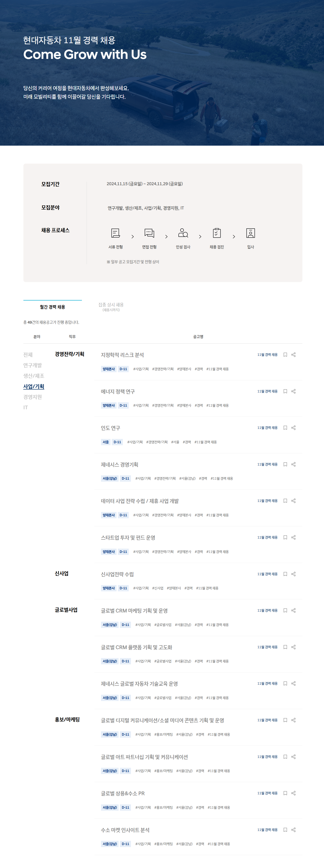The width and height of the screenshot is (324, 868).
Task: Click #글로벌사업 hashtag under 글로벌 CRM 마케팅
Action: [x=163, y=625]
